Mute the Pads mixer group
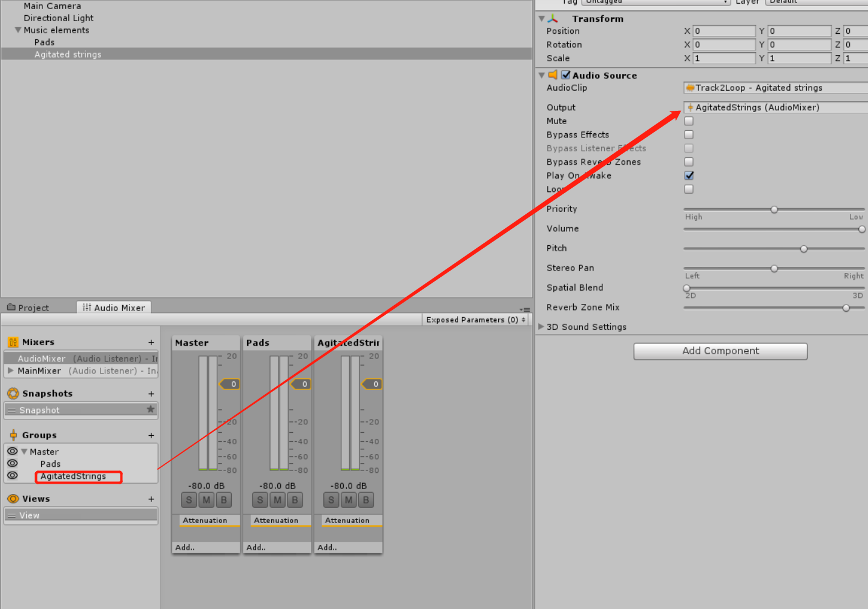868x609 pixels. (x=277, y=500)
